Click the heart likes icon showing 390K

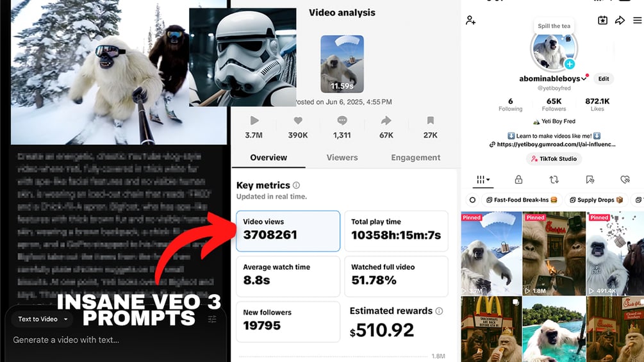click(298, 120)
